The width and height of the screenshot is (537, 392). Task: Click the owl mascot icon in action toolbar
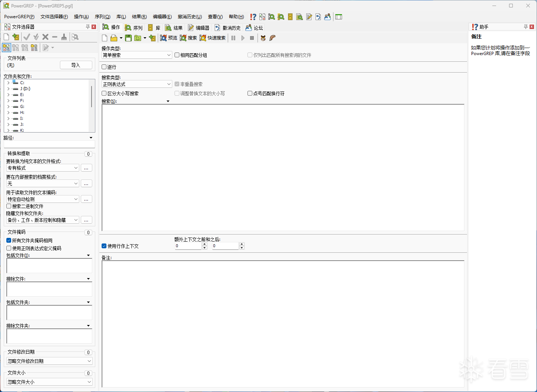[263, 38]
